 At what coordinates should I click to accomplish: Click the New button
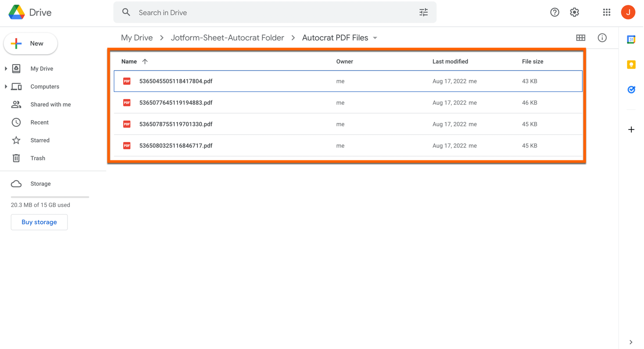pyautogui.click(x=30, y=43)
